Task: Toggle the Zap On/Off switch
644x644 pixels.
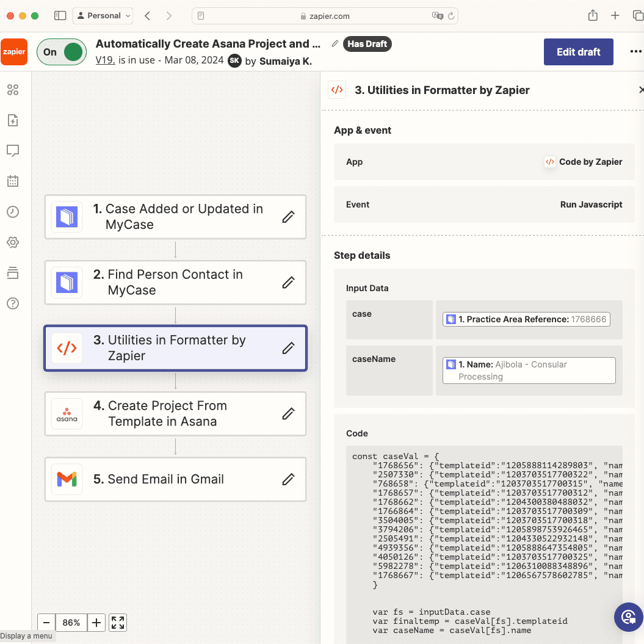Action: point(62,52)
